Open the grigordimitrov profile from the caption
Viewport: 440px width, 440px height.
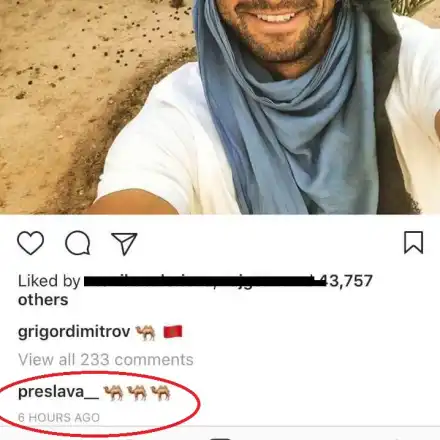click(x=74, y=332)
